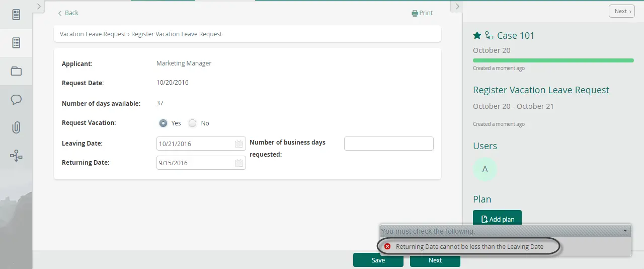Viewport: 644px width, 269px height.
Task: Open Leaving Date calendar picker
Action: point(239,144)
